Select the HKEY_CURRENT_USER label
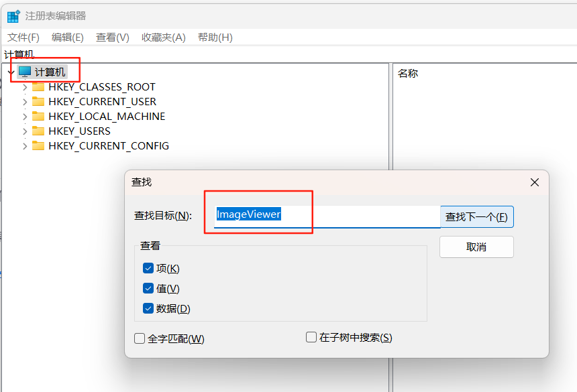 [x=102, y=102]
